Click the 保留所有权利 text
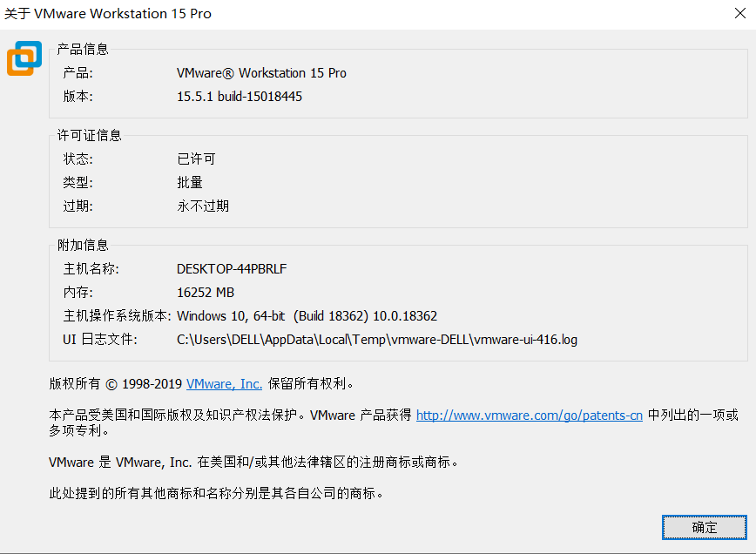The image size is (756, 554). (x=310, y=384)
